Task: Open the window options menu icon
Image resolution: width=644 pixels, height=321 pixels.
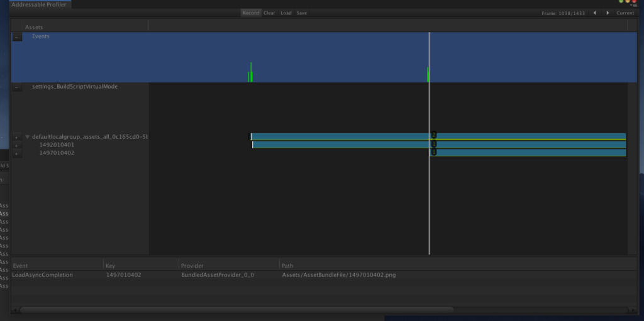Action: point(635,5)
